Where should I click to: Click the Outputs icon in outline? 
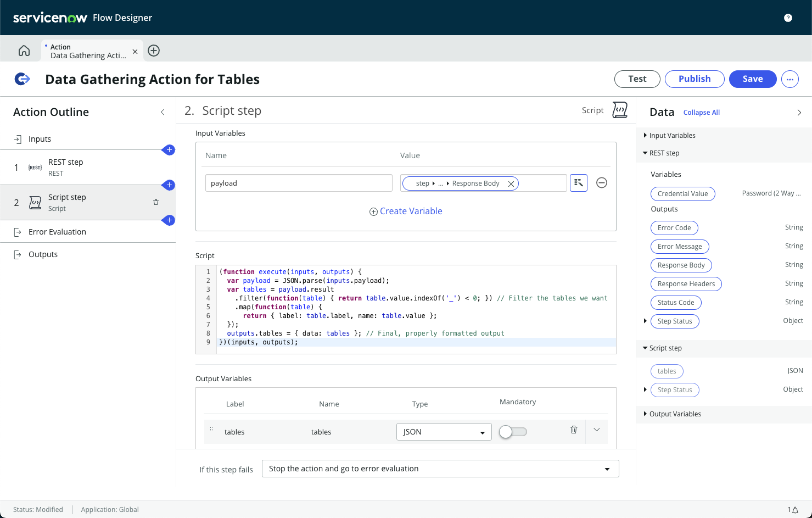pos(18,254)
